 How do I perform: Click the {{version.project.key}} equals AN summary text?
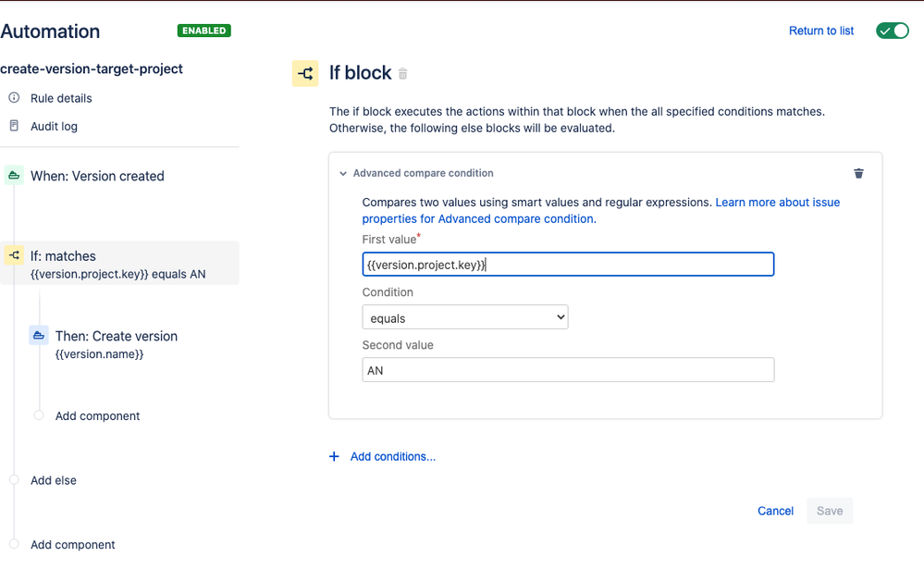[117, 274]
